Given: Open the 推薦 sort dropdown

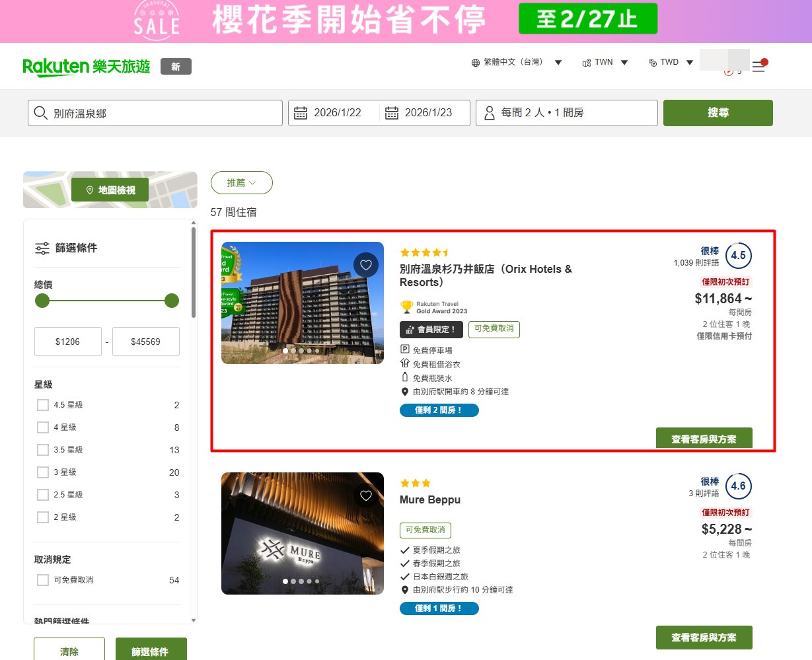Looking at the screenshot, I should tap(241, 183).
